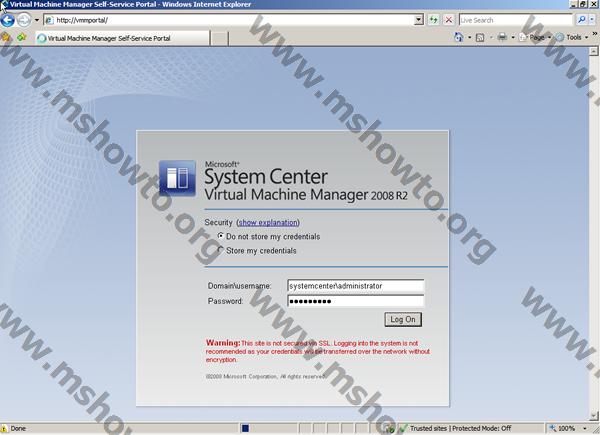Click the Microsoft Corporation copyright text
This screenshot has height=435, width=600.
pos(266,376)
